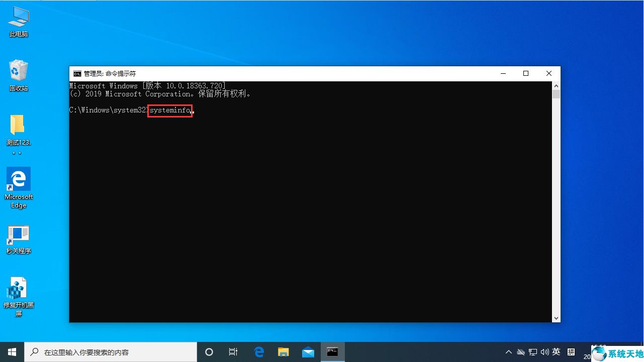Close the Command Prompt window
The width and height of the screenshot is (644, 362).
[549, 73]
